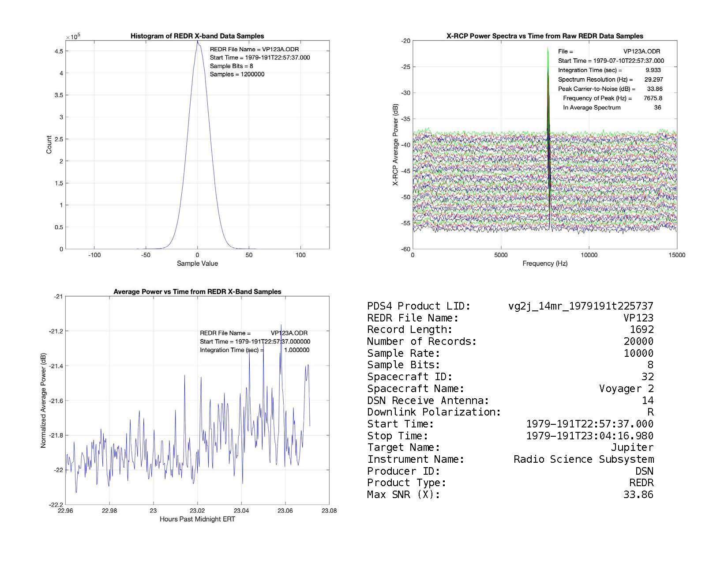Viewport: 728px width, 563px height.
Task: Click the Sample Value x-axis label
Action: tap(197, 264)
